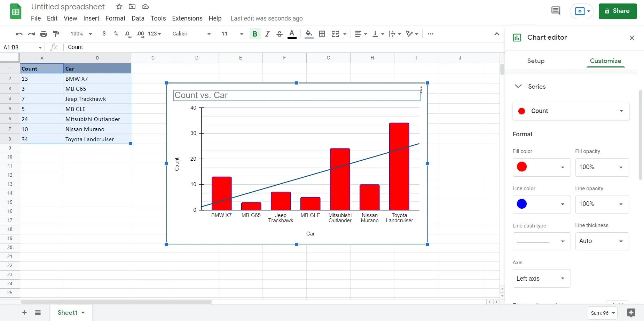Collapse the Series section

(x=518, y=86)
